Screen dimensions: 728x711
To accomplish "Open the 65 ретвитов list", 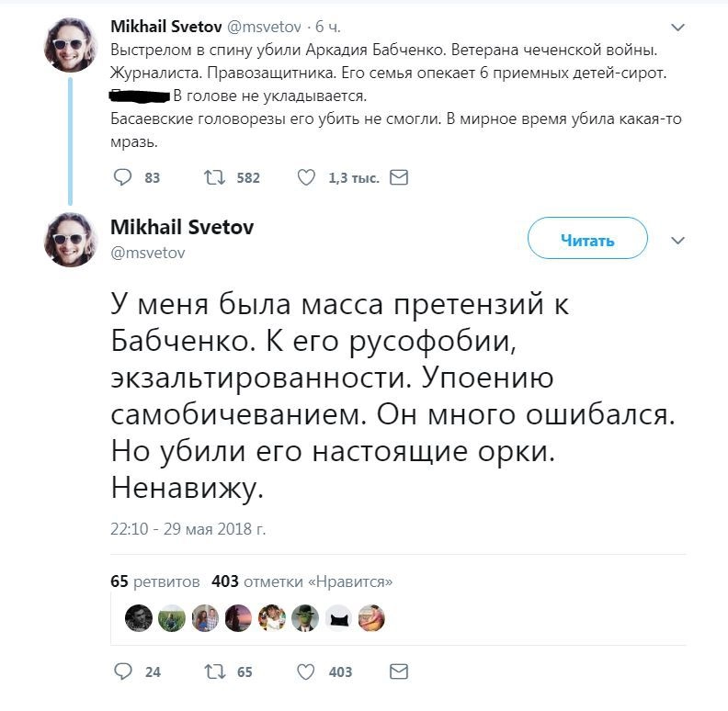I will click(x=154, y=581).
